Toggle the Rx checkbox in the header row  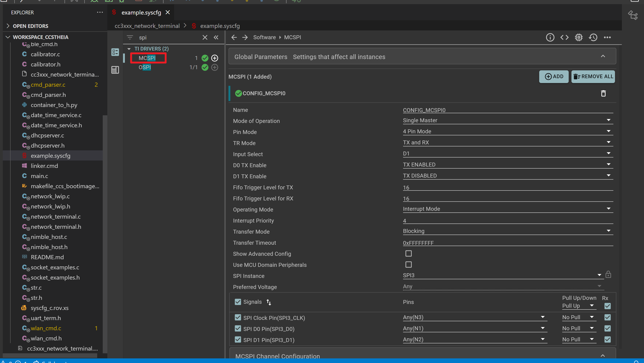pyautogui.click(x=607, y=306)
